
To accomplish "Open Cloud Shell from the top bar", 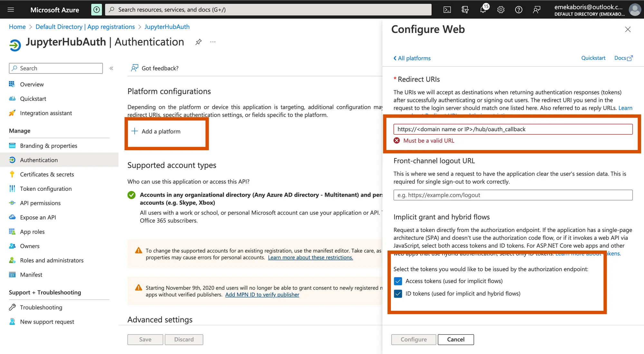I will [x=447, y=10].
